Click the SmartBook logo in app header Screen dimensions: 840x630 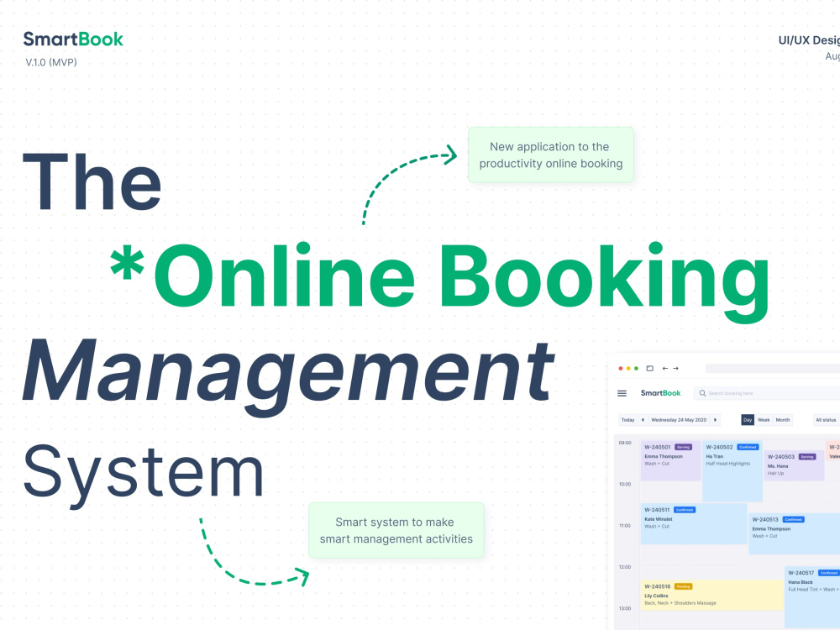click(x=660, y=393)
